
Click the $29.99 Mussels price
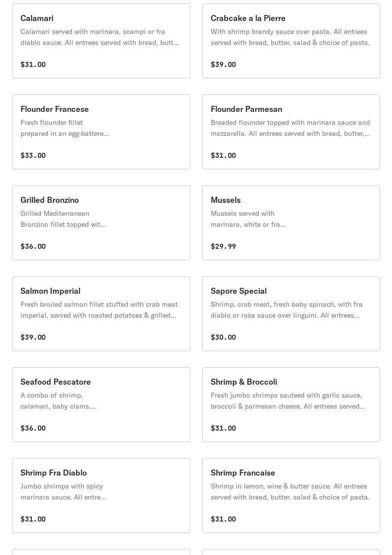(223, 246)
